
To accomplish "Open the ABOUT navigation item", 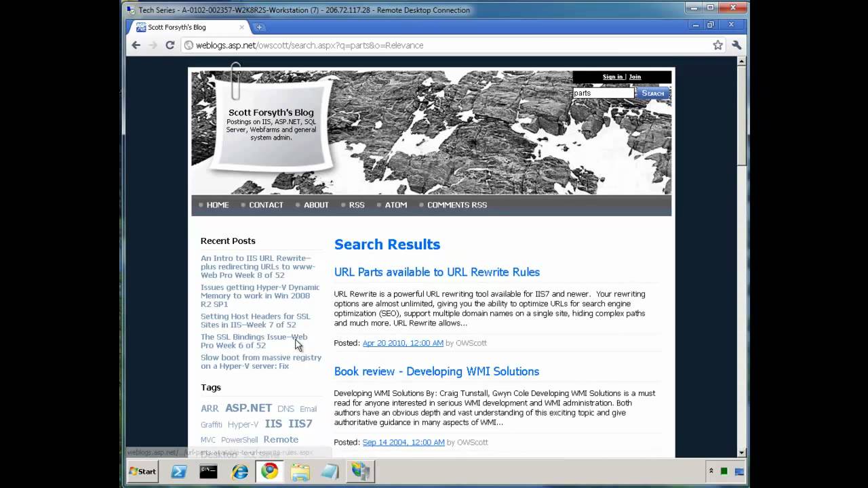I will (316, 205).
